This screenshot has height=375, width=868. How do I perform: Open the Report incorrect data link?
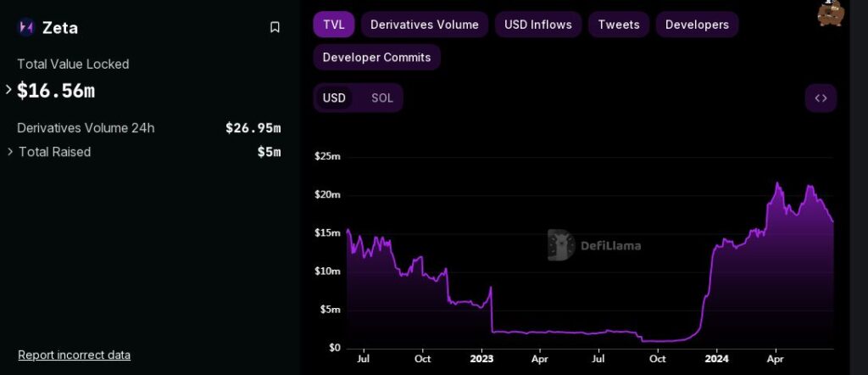(x=75, y=355)
